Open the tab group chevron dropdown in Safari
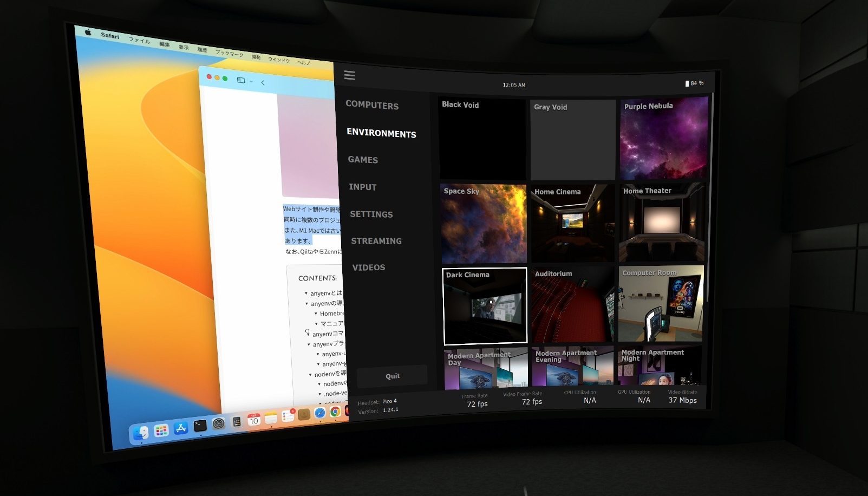Screen dimensions: 868x496 coord(251,81)
